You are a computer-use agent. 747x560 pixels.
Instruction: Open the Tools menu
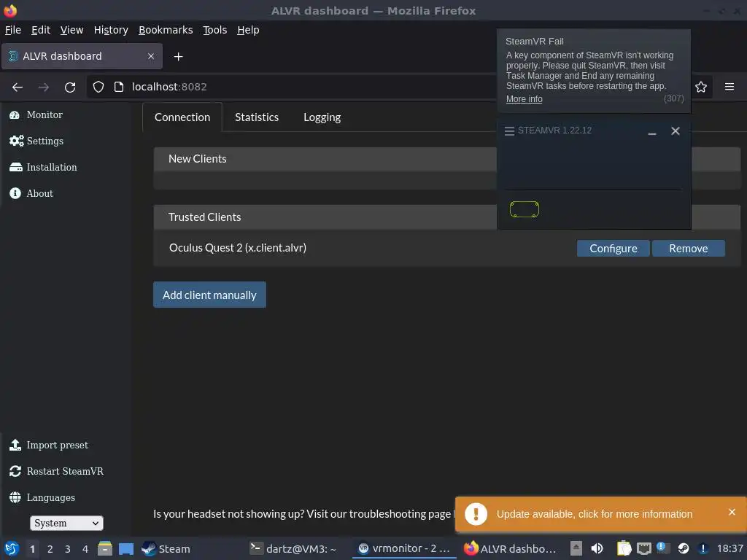click(215, 30)
